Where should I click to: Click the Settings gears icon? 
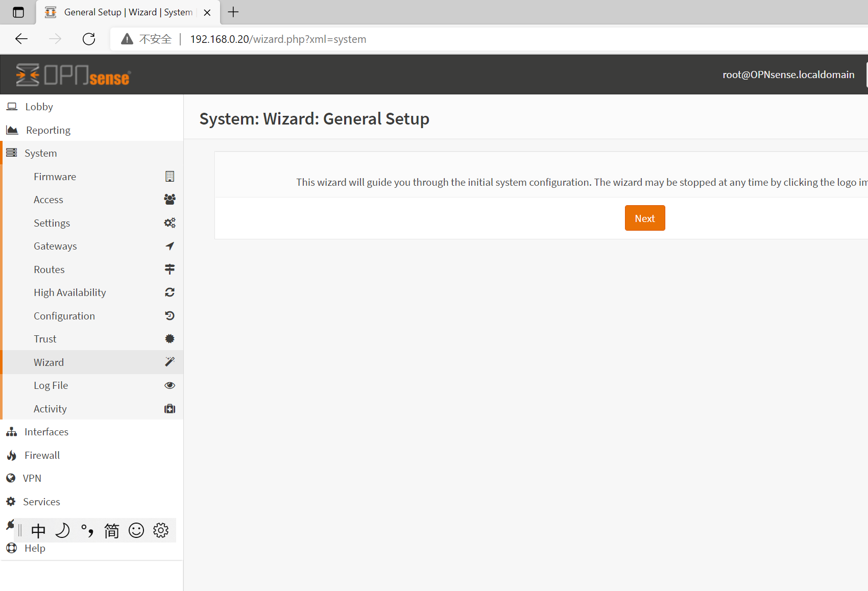point(170,223)
